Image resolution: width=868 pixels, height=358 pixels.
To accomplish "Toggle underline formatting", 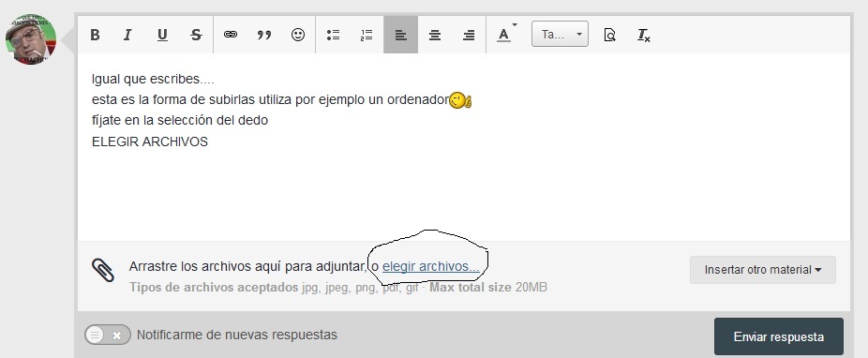I will coord(162,35).
